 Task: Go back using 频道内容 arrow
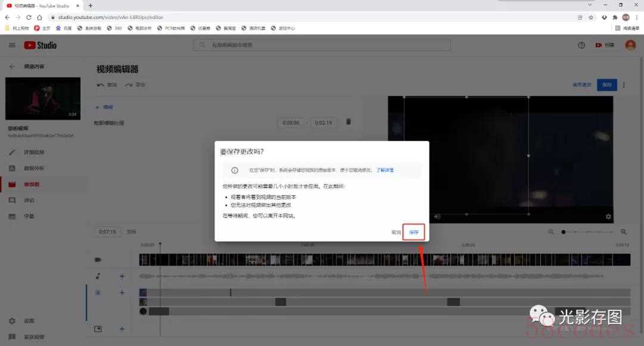[x=12, y=67]
